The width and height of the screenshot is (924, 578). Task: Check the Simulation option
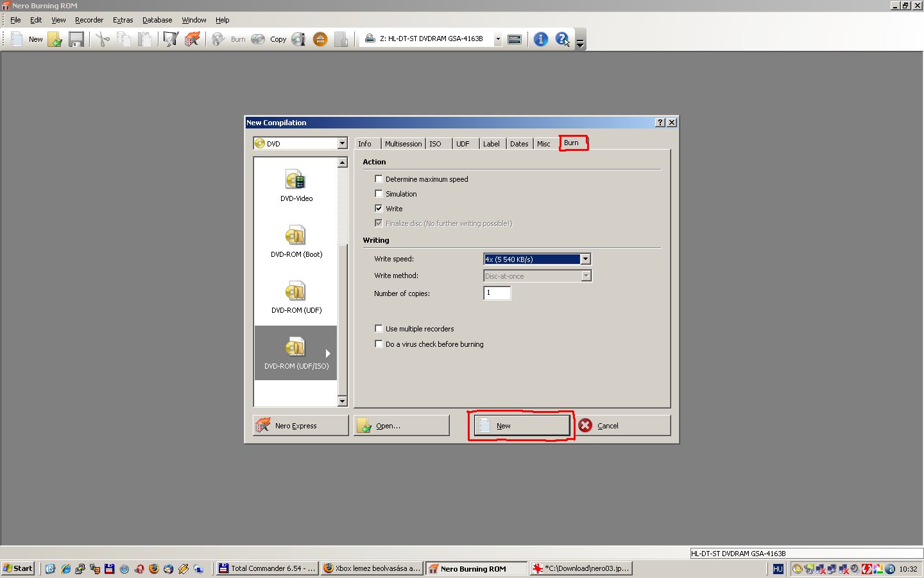379,194
